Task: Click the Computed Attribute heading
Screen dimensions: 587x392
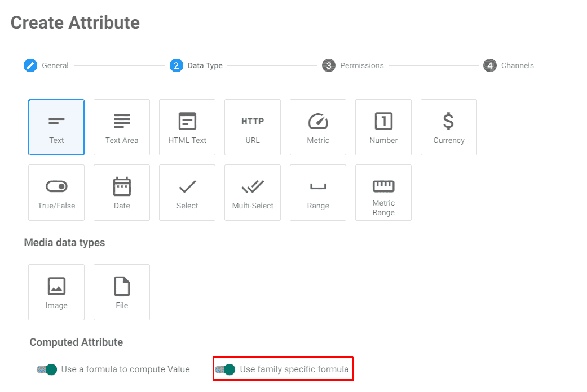Action: [x=76, y=342]
